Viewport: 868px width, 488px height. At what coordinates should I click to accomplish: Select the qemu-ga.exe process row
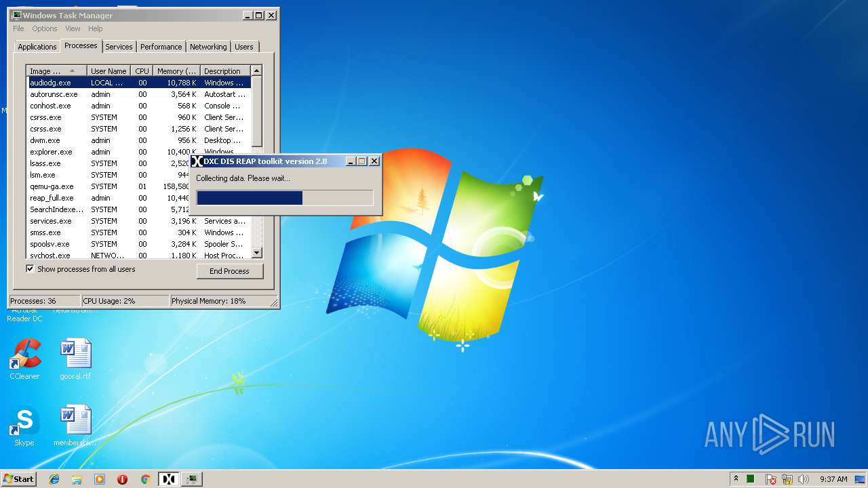[108, 186]
